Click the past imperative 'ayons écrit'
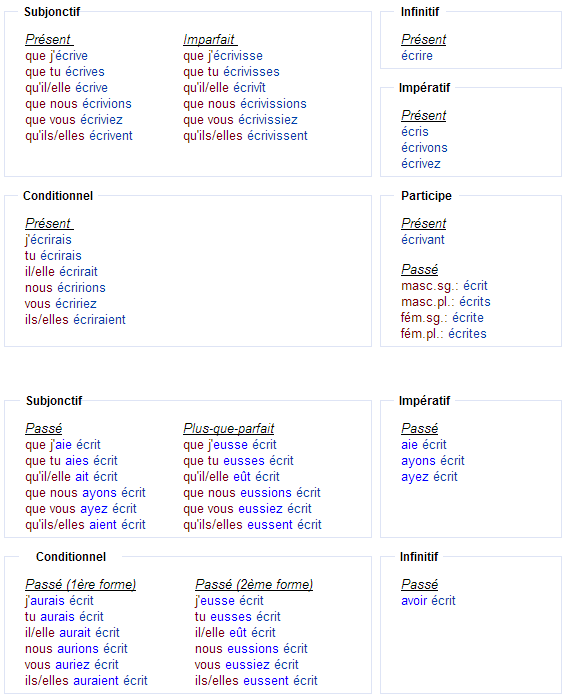Viewport: 570px width, 696px height. [x=432, y=460]
